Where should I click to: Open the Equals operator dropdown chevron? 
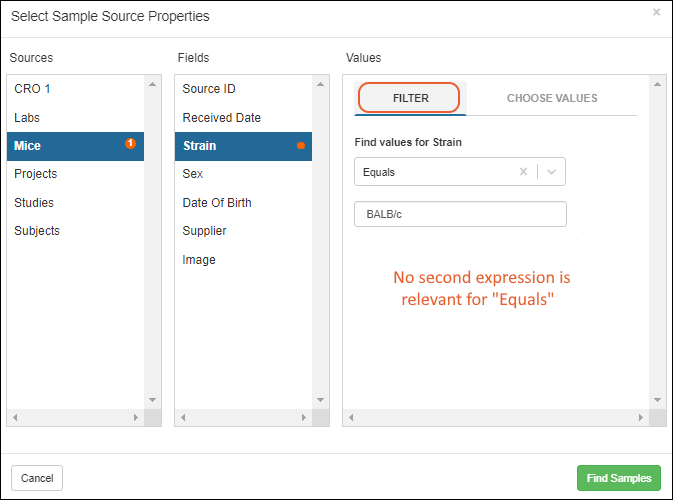click(x=552, y=172)
